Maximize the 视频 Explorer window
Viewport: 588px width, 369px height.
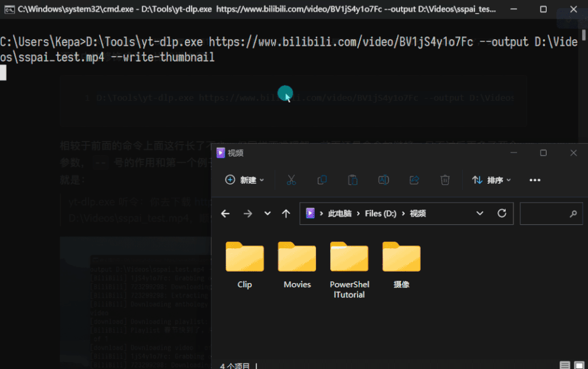pyautogui.click(x=543, y=153)
